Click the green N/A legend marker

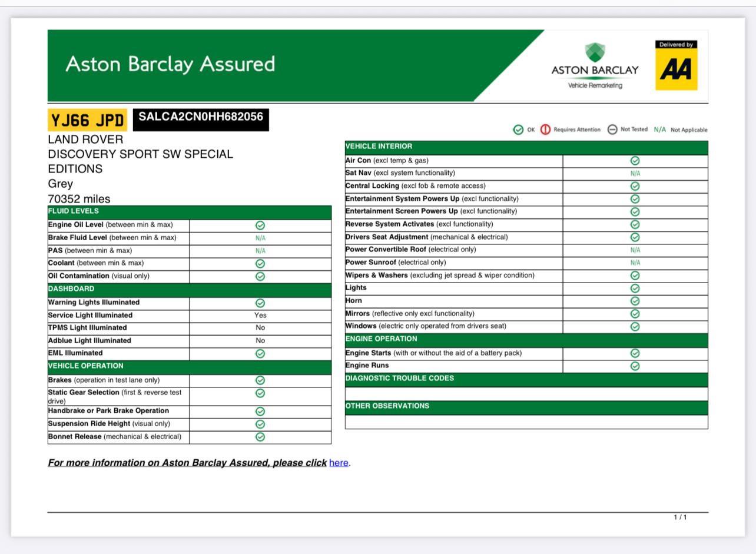659,130
